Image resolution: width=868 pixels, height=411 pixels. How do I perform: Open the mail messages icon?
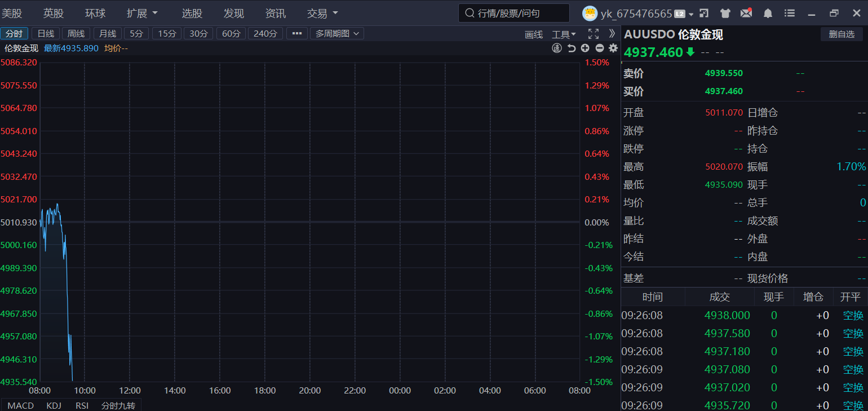[746, 13]
